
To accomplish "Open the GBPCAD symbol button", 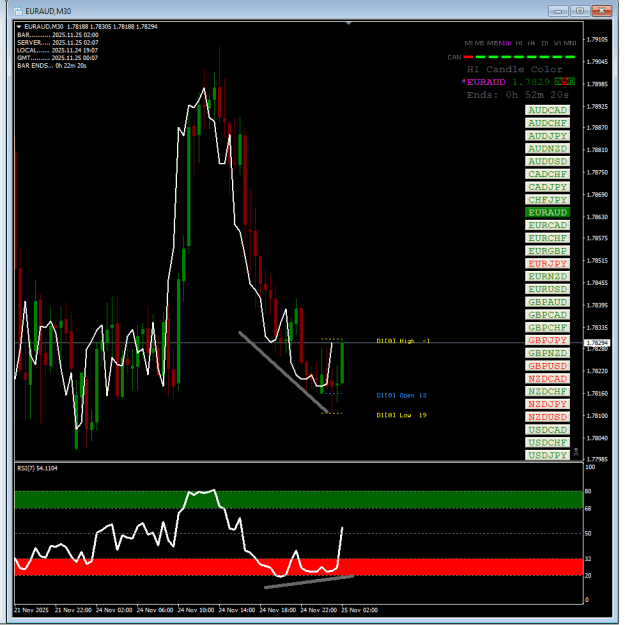I will [547, 315].
